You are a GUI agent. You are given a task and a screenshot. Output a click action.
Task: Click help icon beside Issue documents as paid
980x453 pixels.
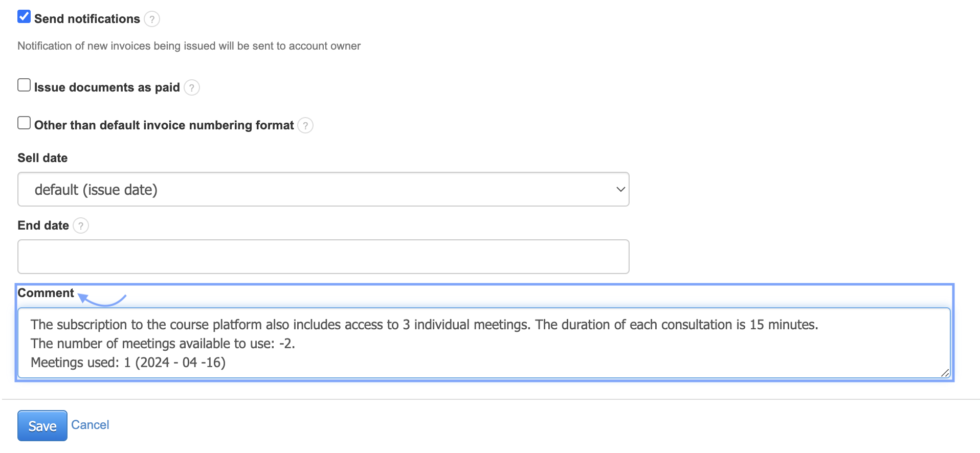192,88
